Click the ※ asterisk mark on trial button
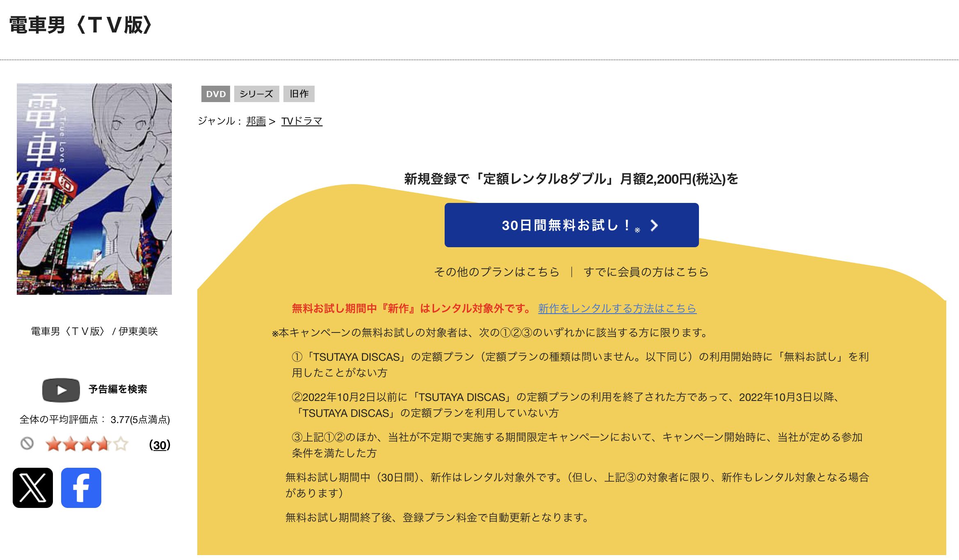Viewport: 959px width, 560px height. click(x=637, y=230)
